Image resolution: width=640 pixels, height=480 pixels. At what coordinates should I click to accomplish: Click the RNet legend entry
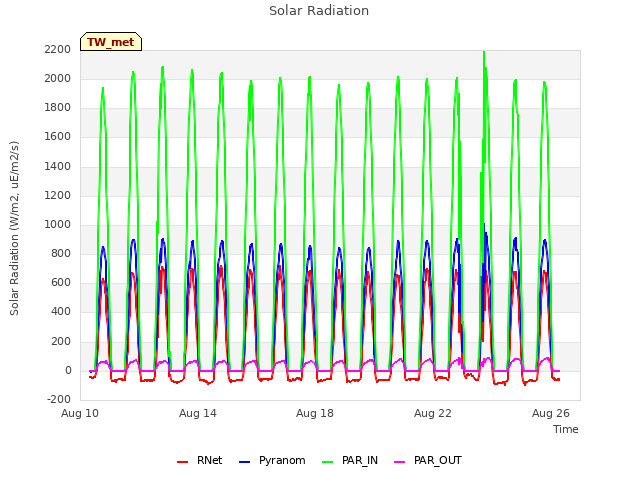coord(200,461)
